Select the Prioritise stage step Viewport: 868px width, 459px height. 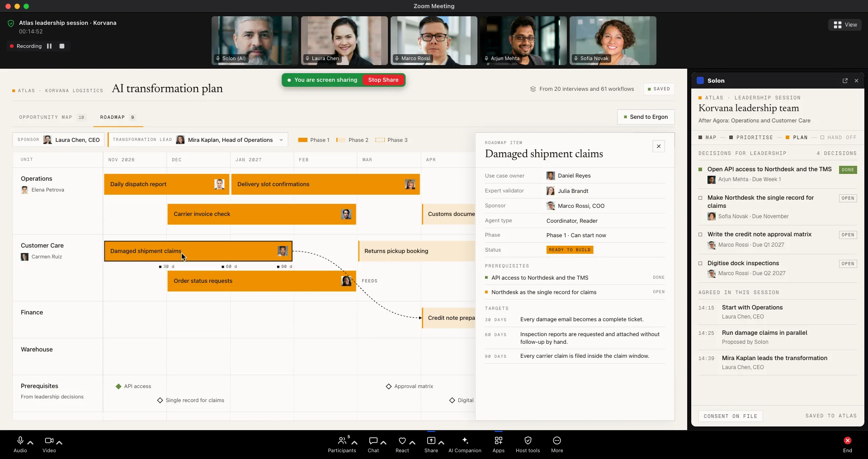(x=750, y=137)
